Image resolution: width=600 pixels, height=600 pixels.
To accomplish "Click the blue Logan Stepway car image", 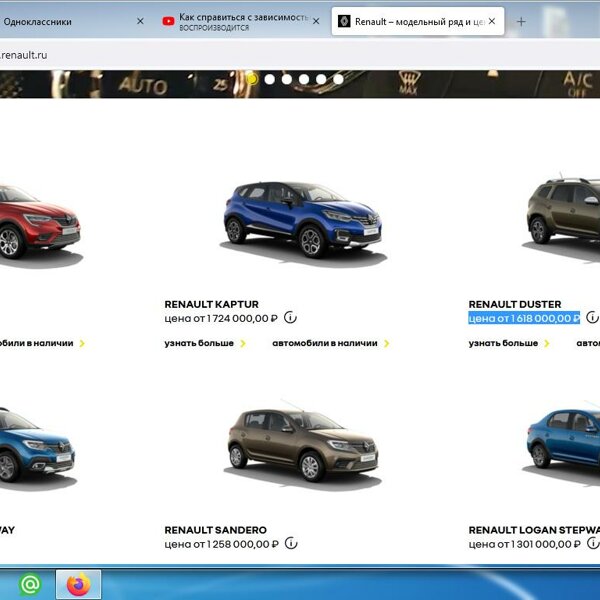I will click(x=562, y=442).
